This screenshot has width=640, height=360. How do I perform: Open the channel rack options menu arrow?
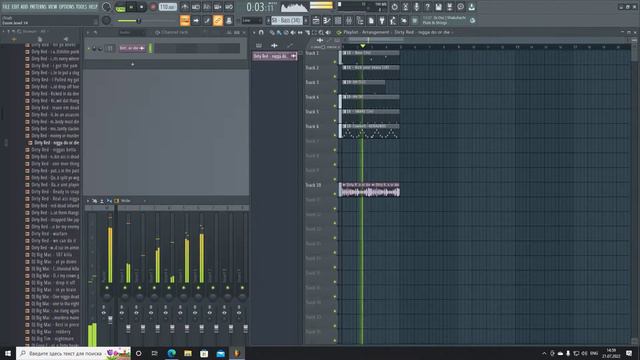[88, 32]
